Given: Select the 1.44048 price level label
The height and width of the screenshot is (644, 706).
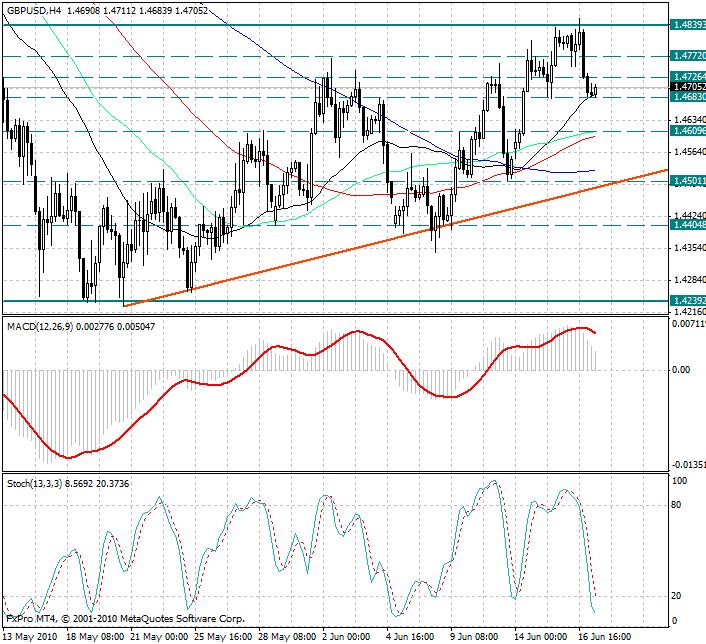Looking at the screenshot, I should pyautogui.click(x=688, y=224).
